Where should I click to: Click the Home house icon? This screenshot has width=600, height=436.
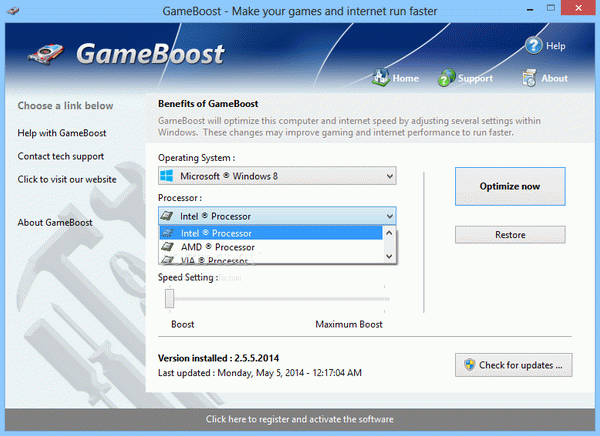[x=380, y=77]
